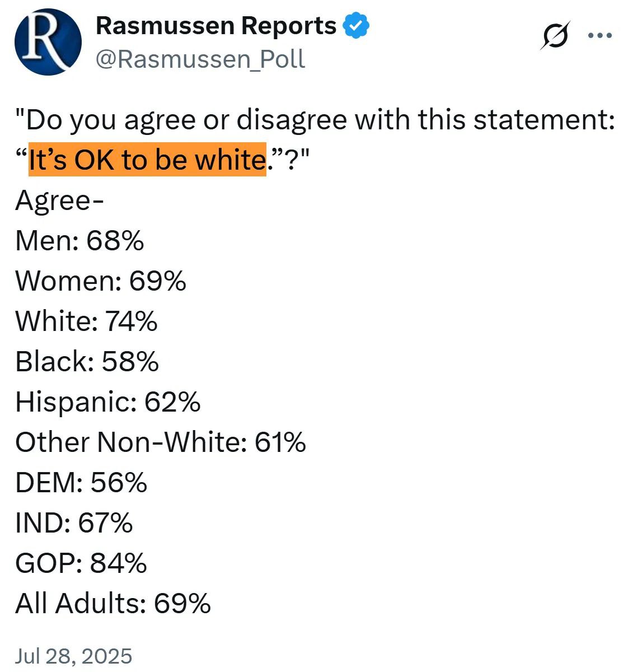Click the "White: 74%" result line
Image resolution: width=633 pixels, height=672 pixels.
click(x=87, y=321)
